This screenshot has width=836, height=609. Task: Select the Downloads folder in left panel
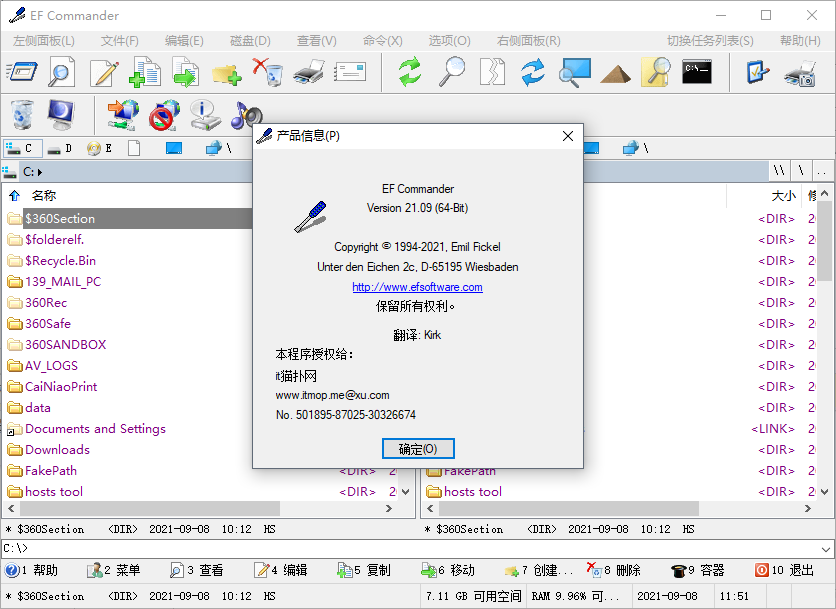point(57,450)
